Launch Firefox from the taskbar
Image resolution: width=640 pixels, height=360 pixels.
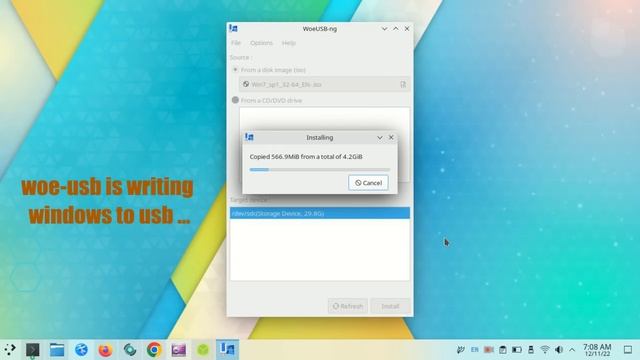click(x=105, y=350)
